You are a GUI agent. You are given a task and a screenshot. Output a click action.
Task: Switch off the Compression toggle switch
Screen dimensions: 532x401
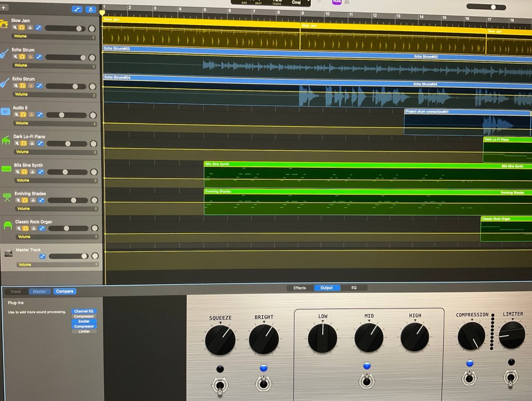click(x=470, y=379)
